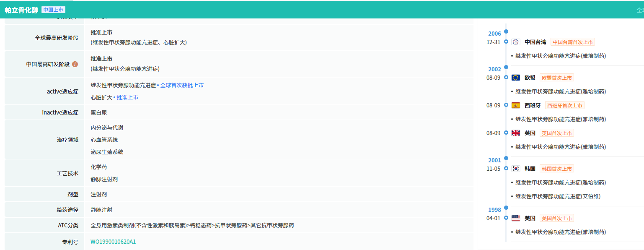
Task: Click the 12-31 timeline node dot
Action: click(x=506, y=42)
